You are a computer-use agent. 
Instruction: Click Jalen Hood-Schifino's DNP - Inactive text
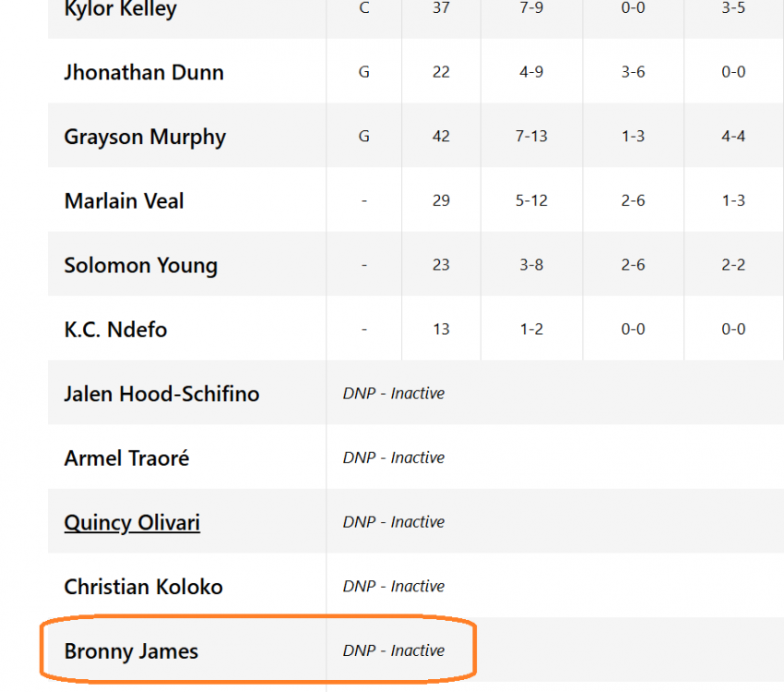point(394,393)
